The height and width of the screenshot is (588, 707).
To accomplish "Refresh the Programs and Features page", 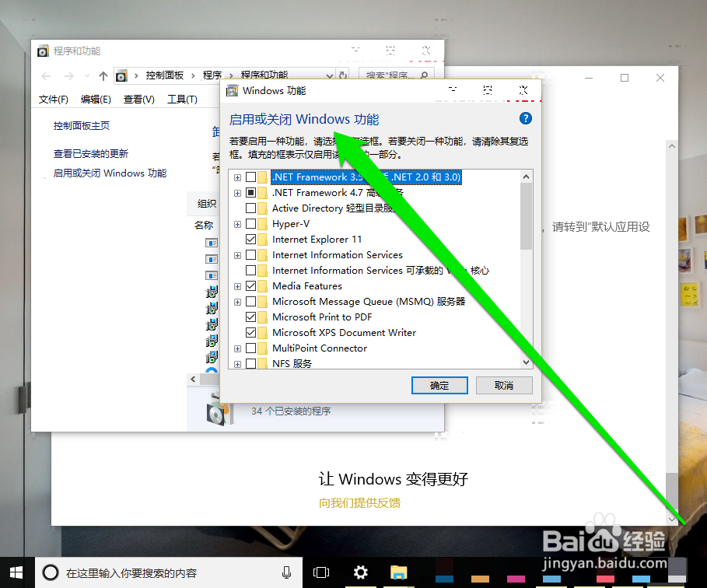I will pyautogui.click(x=343, y=75).
